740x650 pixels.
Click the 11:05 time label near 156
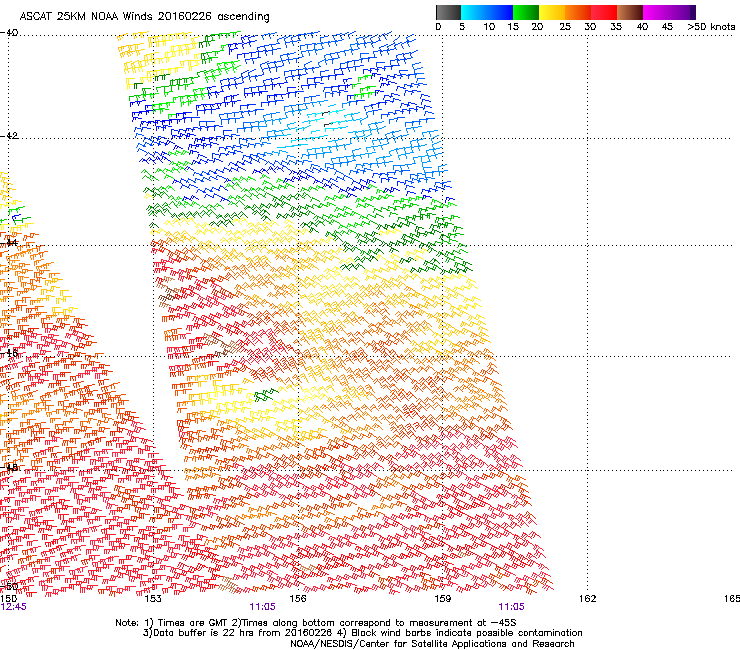click(262, 607)
